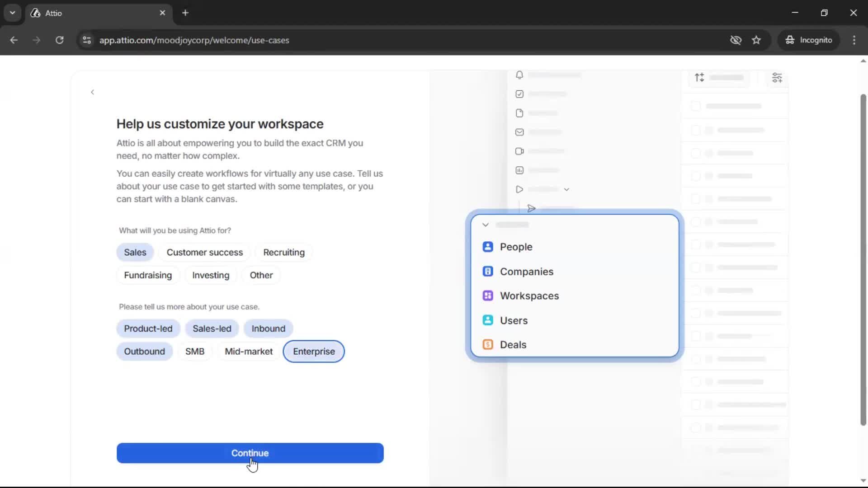This screenshot has height=488, width=868.
Task: Open the Chrome three-dot menu
Action: (x=854, y=40)
